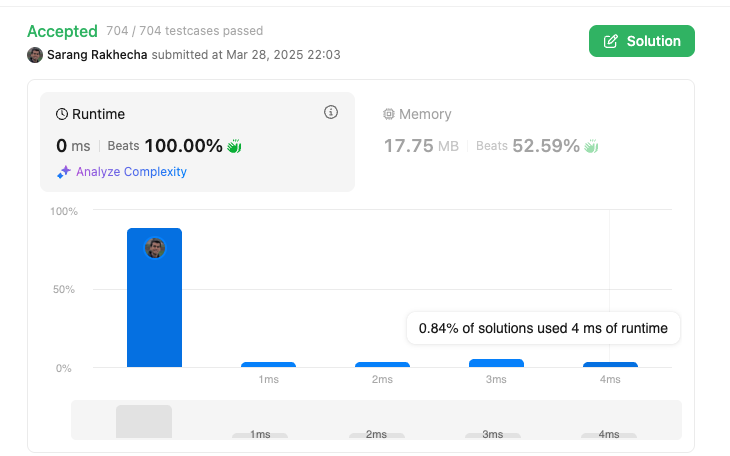Click the clapping hands icon after 52.59%
The height and width of the screenshot is (456, 730).
pos(591,146)
